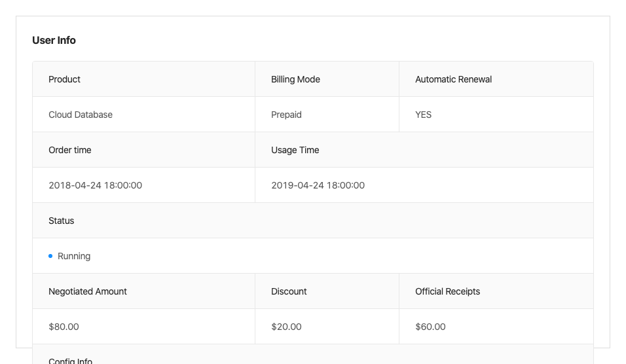Click the Order time label
Viewport: 626px width, 364px height.
tap(70, 150)
